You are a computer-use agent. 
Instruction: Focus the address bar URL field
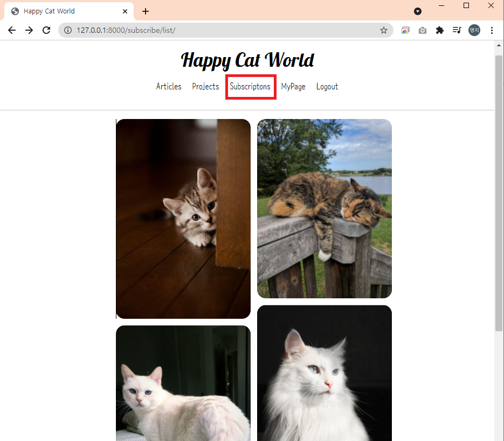(x=225, y=30)
